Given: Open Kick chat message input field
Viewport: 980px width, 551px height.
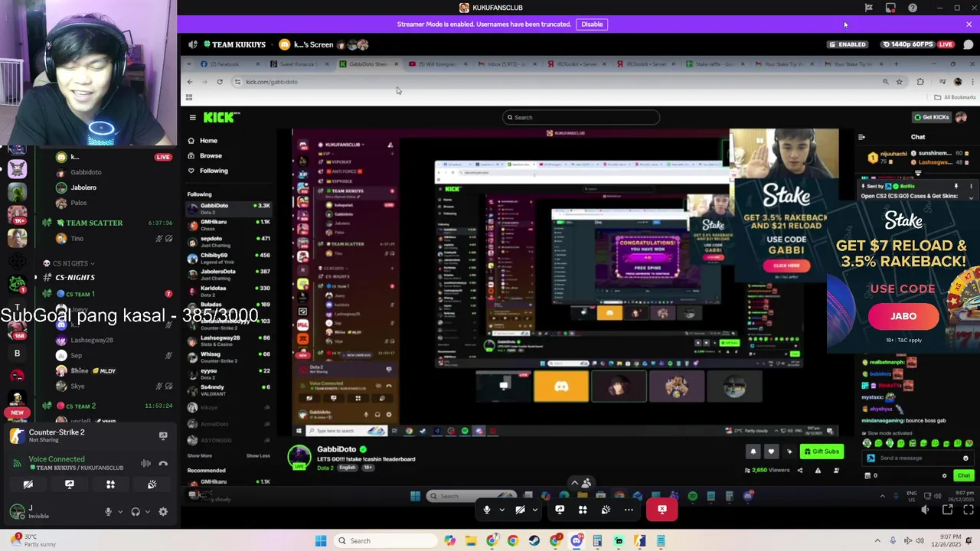Looking at the screenshot, I should 917,458.
